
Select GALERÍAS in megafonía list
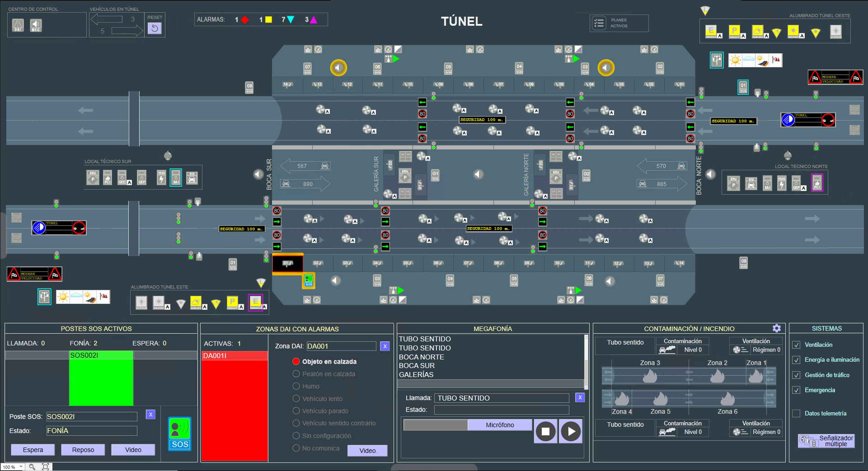pos(416,374)
